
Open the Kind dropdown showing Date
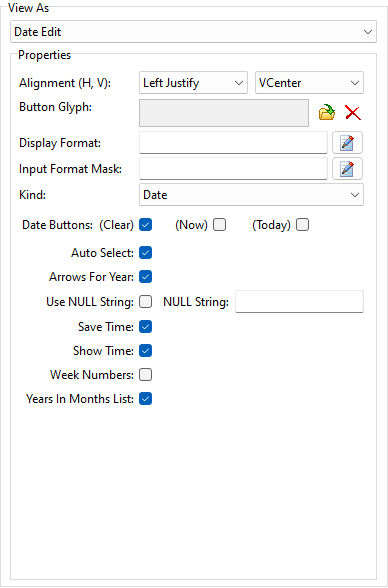(x=251, y=195)
